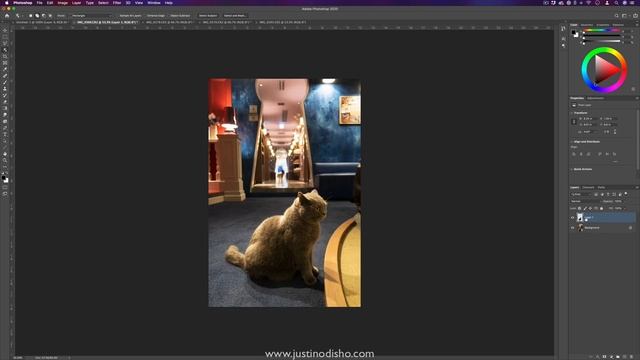
Task: Click the Select Subject button
Action: [208, 16]
